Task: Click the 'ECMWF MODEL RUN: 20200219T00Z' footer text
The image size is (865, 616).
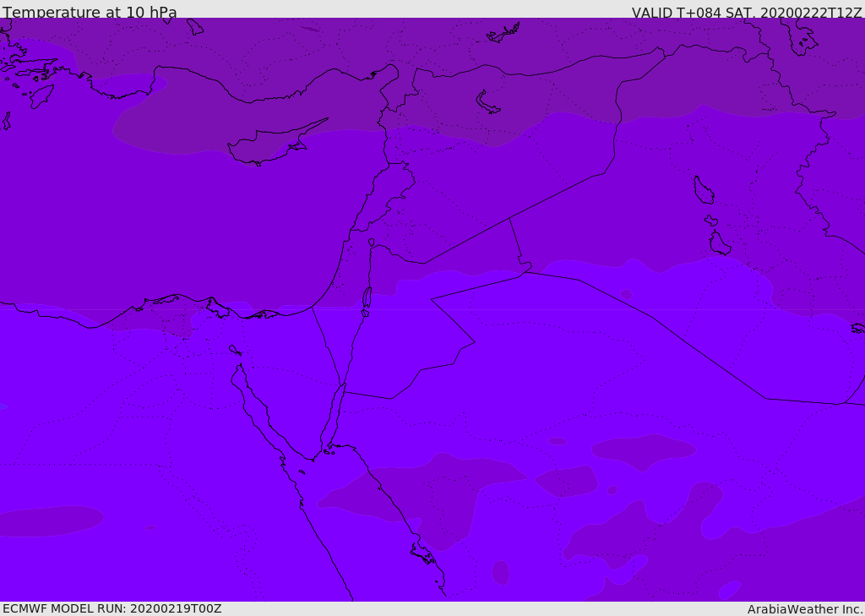Action: click(x=112, y=609)
